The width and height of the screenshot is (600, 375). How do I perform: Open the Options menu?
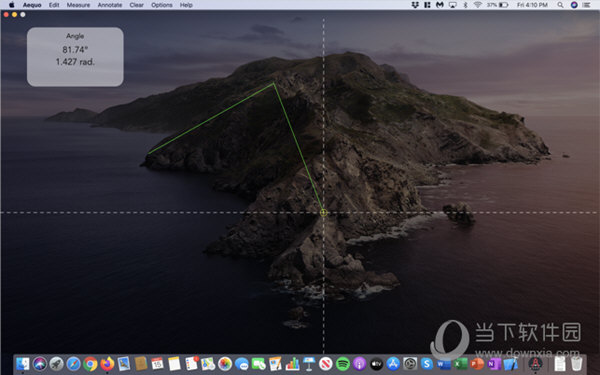pos(161,5)
